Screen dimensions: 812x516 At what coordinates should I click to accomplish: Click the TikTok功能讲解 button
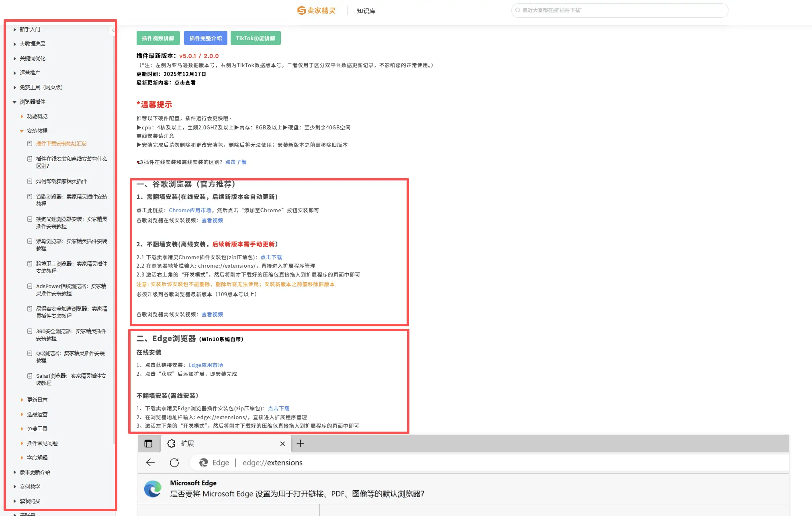click(256, 38)
